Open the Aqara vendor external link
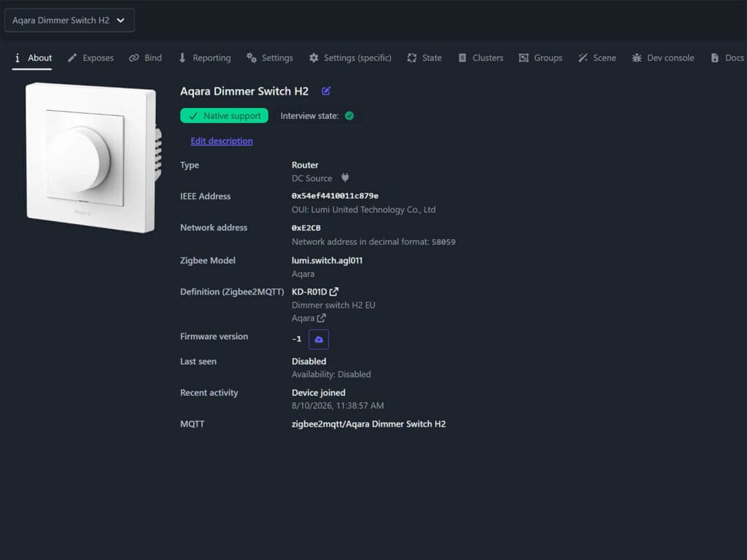 (x=309, y=318)
